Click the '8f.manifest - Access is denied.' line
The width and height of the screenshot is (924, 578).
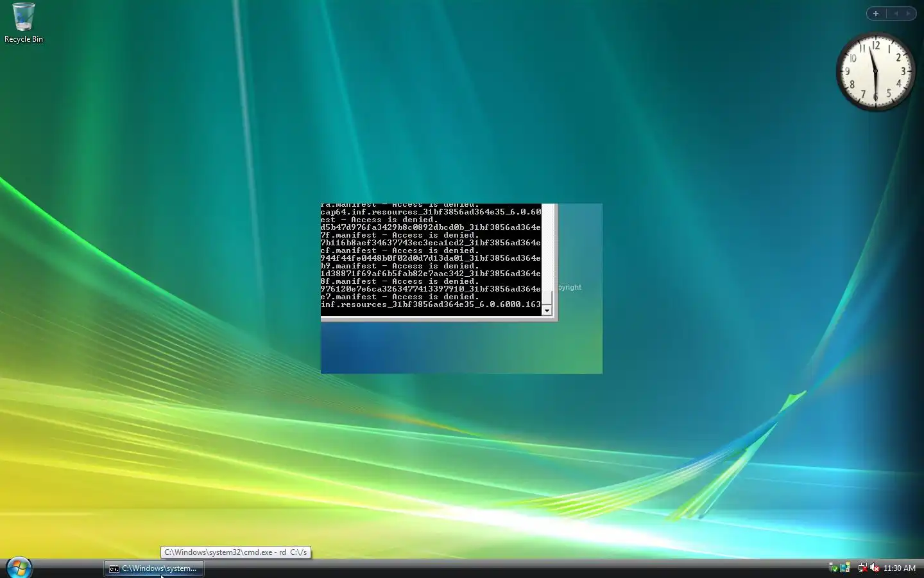400,281
